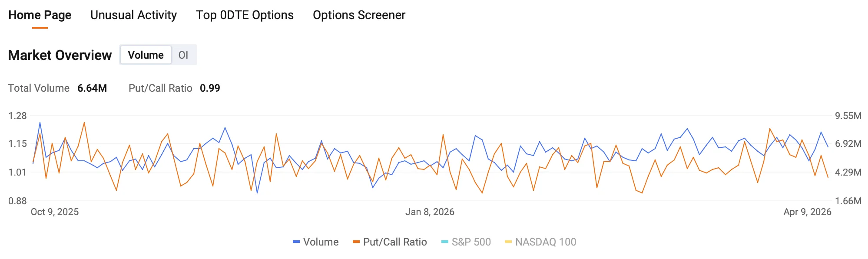Click the Market Overview heading
Image resolution: width=868 pixels, height=259 pixels.
point(60,55)
